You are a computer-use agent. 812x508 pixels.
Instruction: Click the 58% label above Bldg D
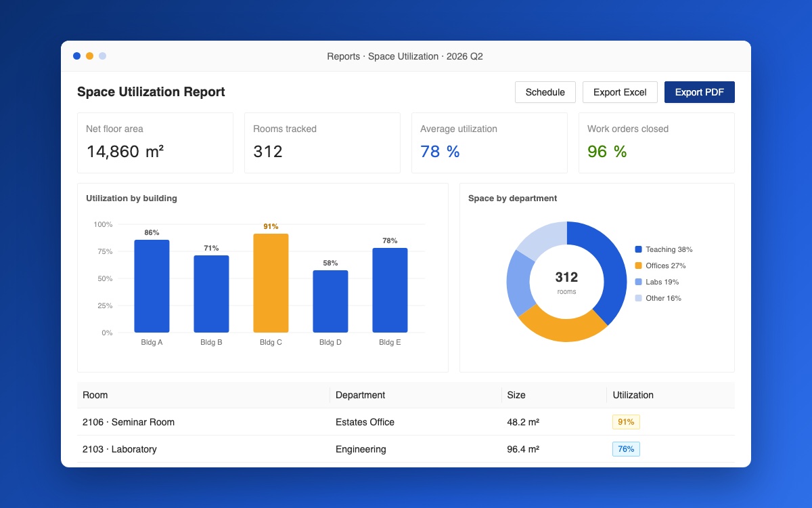coord(330,263)
